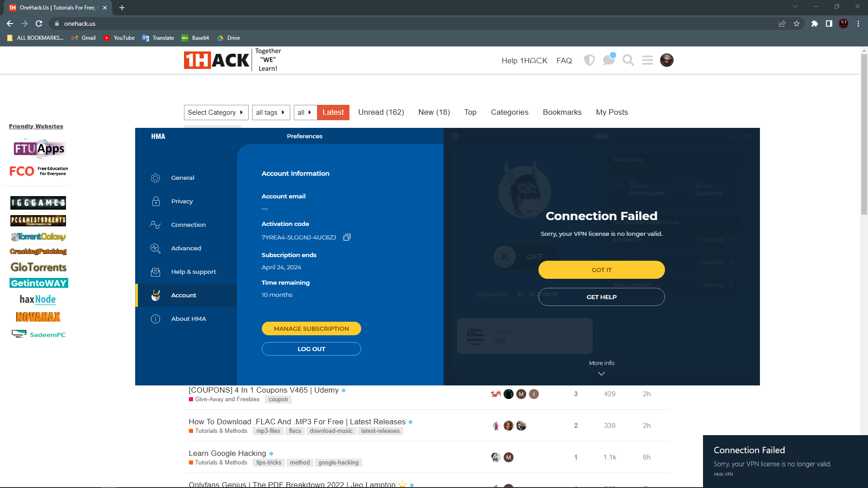Open the all tags dropdown
868x488 pixels.
click(x=270, y=113)
